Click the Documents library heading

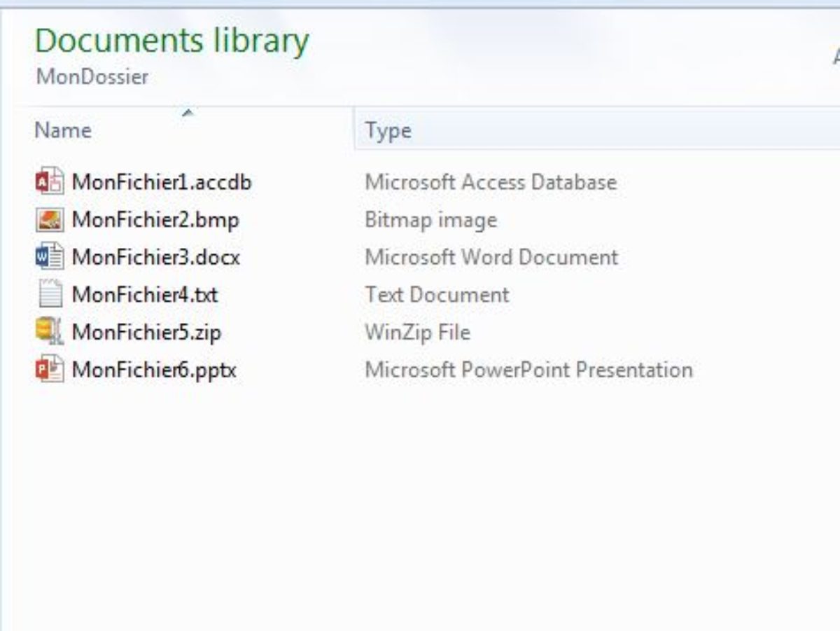pyautogui.click(x=171, y=41)
